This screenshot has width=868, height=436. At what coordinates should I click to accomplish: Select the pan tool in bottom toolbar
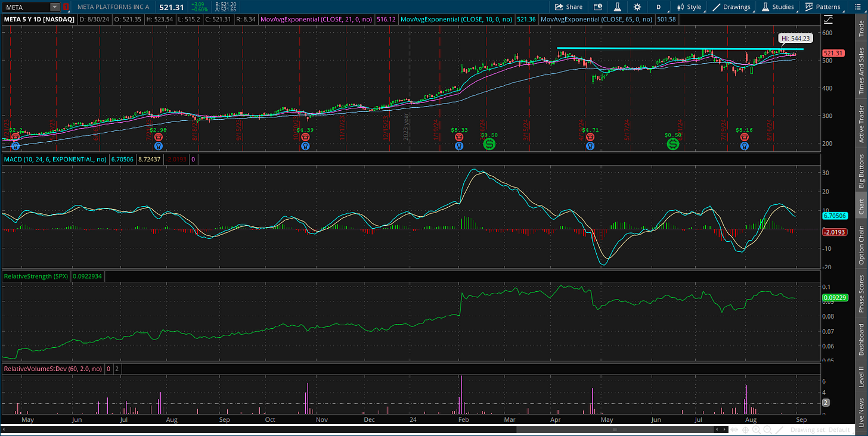click(734, 429)
